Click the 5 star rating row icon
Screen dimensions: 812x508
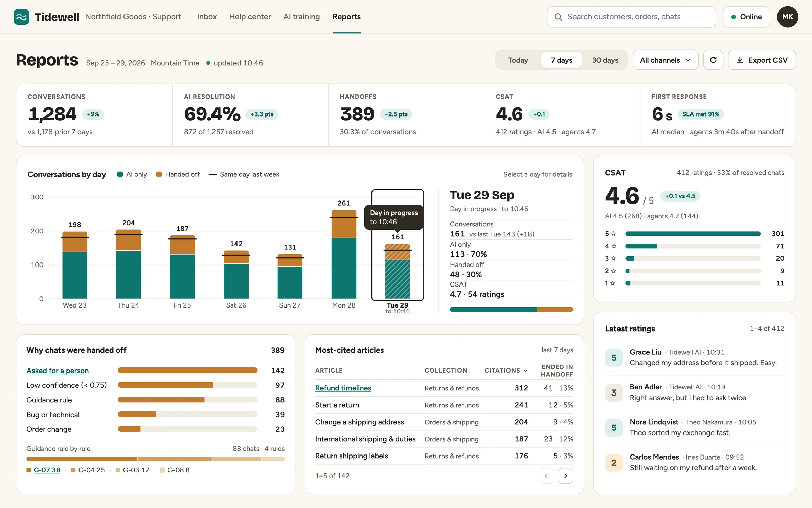tap(613, 234)
